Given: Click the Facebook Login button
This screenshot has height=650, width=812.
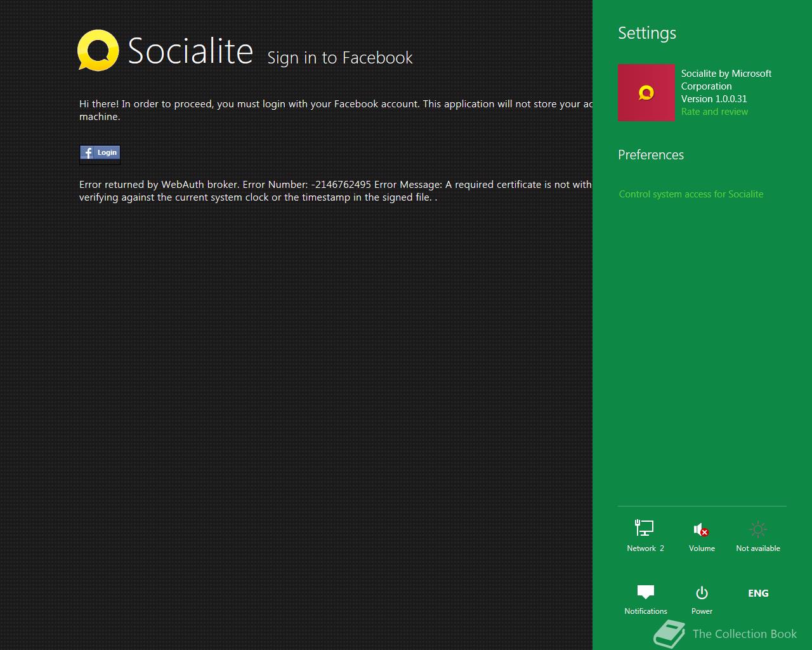Looking at the screenshot, I should coord(100,152).
